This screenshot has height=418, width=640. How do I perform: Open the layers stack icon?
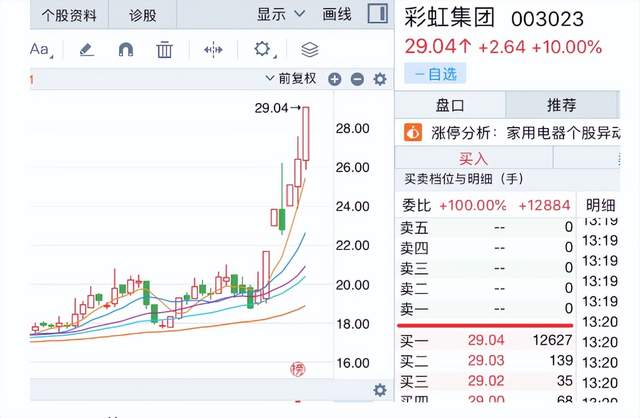coord(310,49)
